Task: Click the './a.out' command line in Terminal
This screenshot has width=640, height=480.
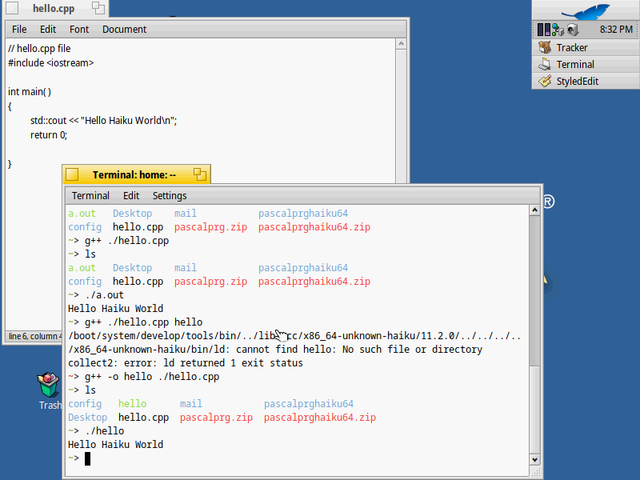Action: [x=96, y=295]
